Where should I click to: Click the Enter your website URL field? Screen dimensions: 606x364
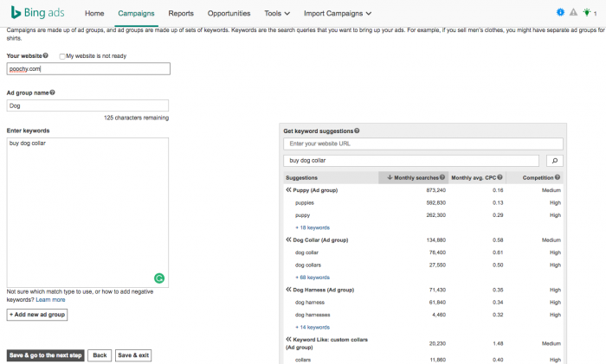pyautogui.click(x=423, y=144)
